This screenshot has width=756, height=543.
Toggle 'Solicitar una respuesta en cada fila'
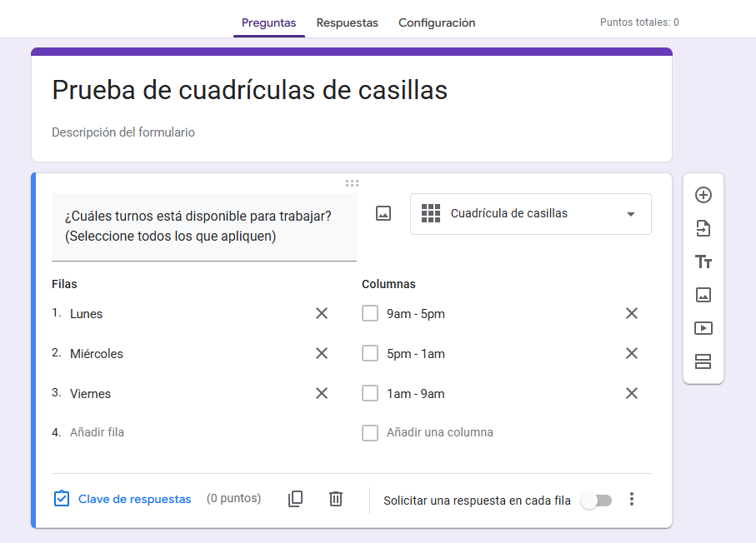pyautogui.click(x=596, y=501)
